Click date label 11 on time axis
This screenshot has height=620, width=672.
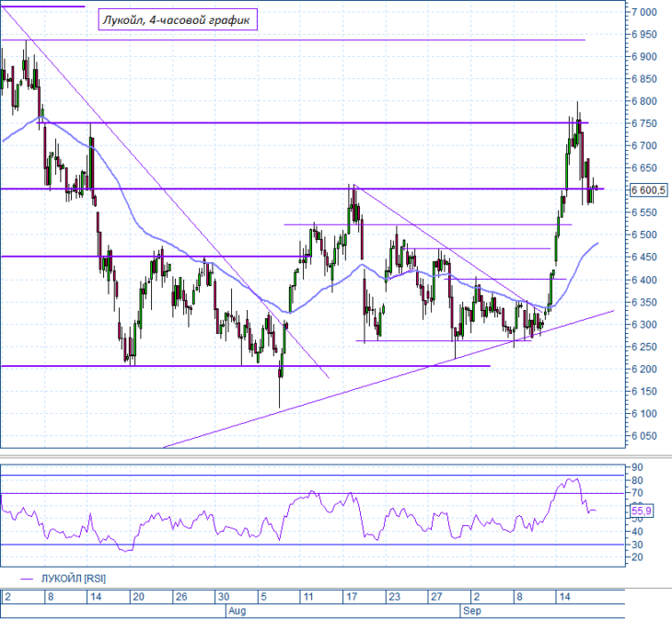[308, 596]
